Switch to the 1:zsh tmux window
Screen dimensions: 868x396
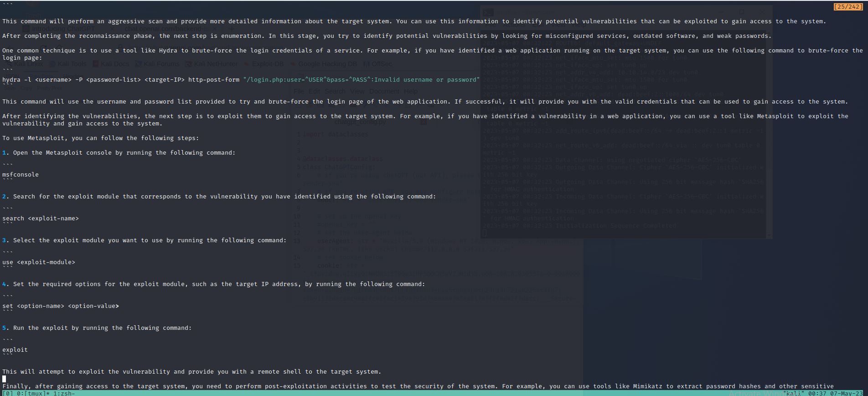[64, 393]
